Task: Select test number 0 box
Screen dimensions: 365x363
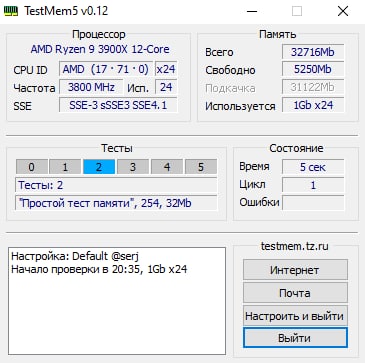Action: 31,167
